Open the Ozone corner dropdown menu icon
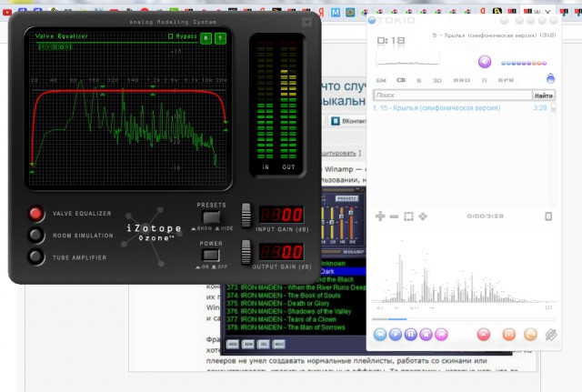Viewport: 582px width, 392px height. coord(307,22)
